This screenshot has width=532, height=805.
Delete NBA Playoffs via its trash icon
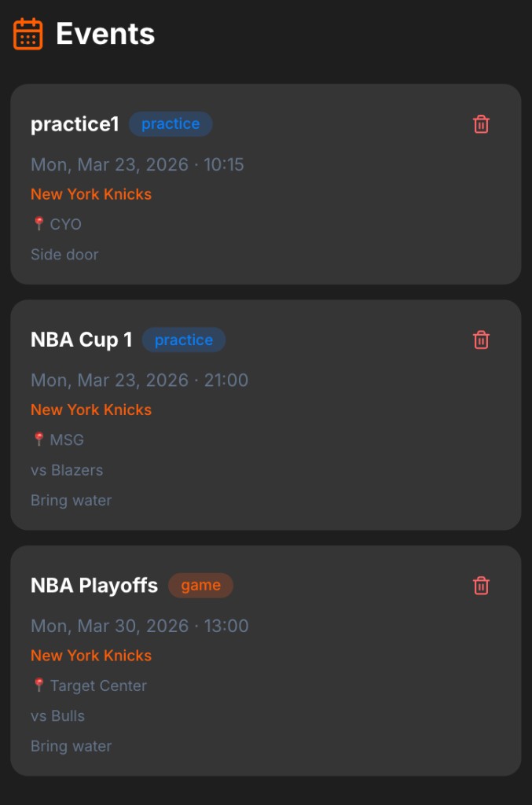(x=482, y=585)
